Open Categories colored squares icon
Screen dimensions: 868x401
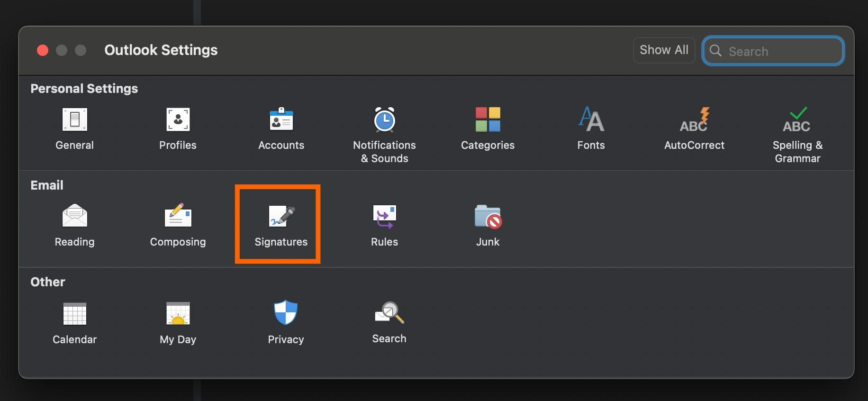tap(488, 119)
